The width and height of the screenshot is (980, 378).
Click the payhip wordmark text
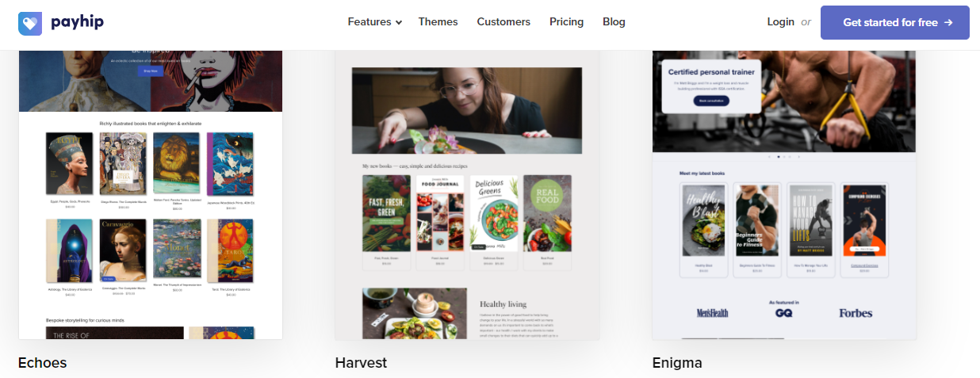pyautogui.click(x=77, y=22)
